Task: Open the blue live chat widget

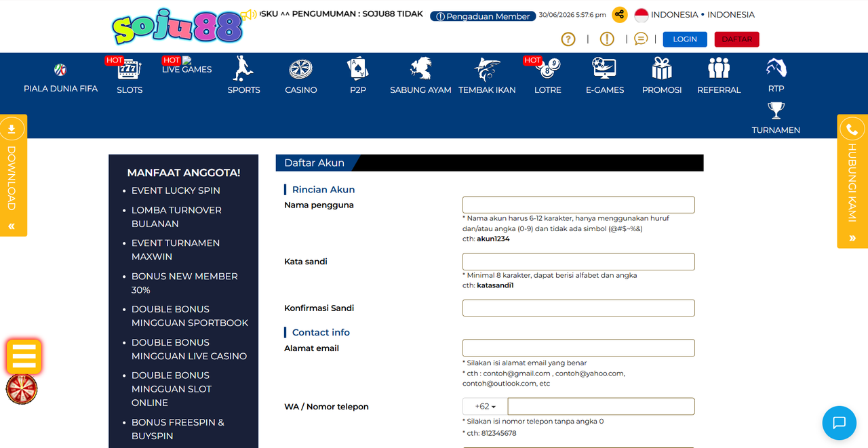Action: 840,423
